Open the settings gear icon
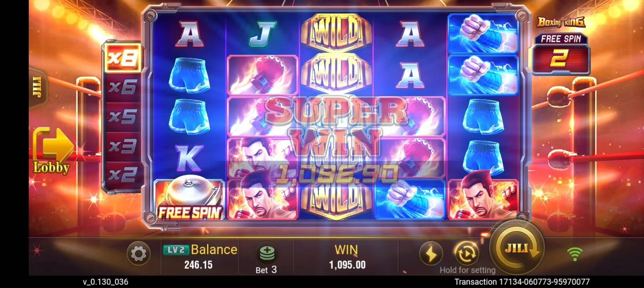Viewport: 644px width, 288px height. pos(138,254)
